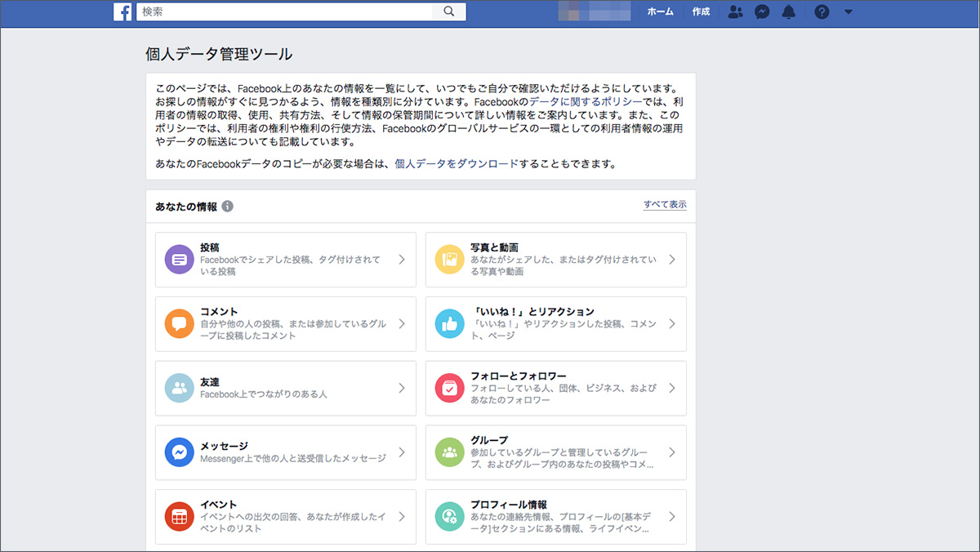This screenshot has width=980, height=552.
Task: Open the 投稿 card title
Action: 210,247
